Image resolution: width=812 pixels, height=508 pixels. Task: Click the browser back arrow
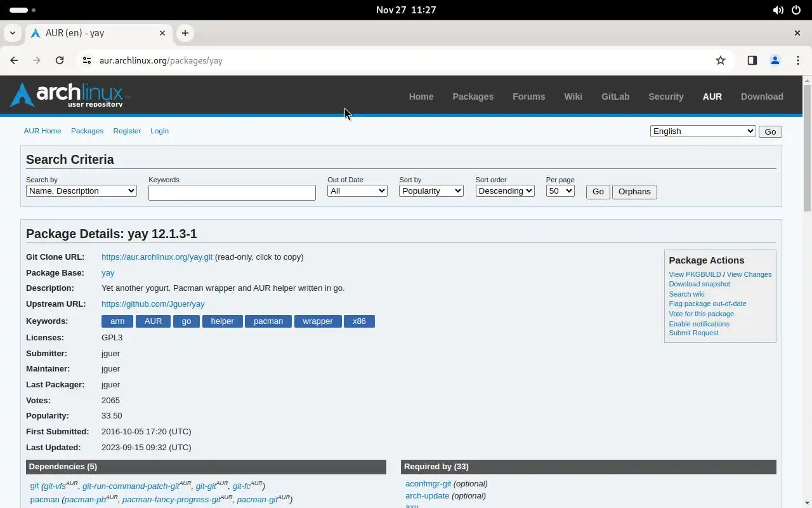(x=14, y=60)
